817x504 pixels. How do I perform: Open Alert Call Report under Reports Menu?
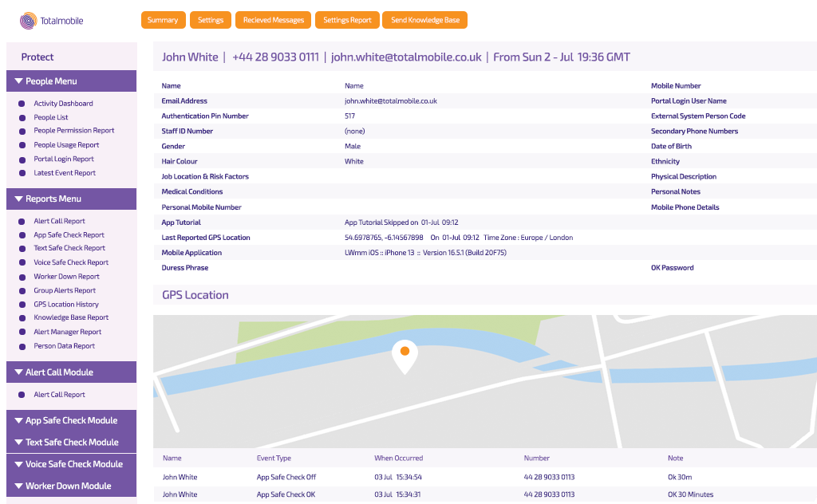[x=59, y=221]
